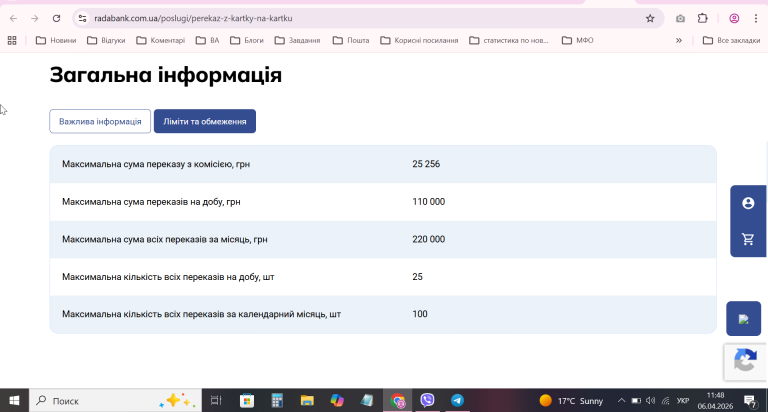This screenshot has height=412, width=768.
Task: Switch to Chrome on the taskbar
Action: [398, 401]
